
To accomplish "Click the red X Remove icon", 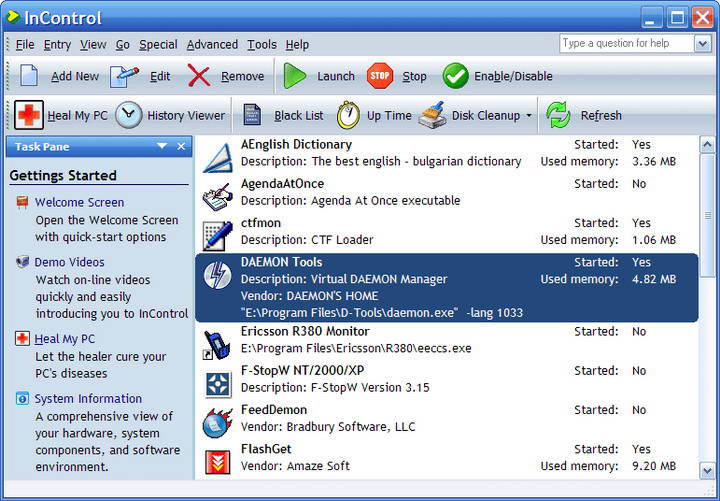I will pos(199,76).
